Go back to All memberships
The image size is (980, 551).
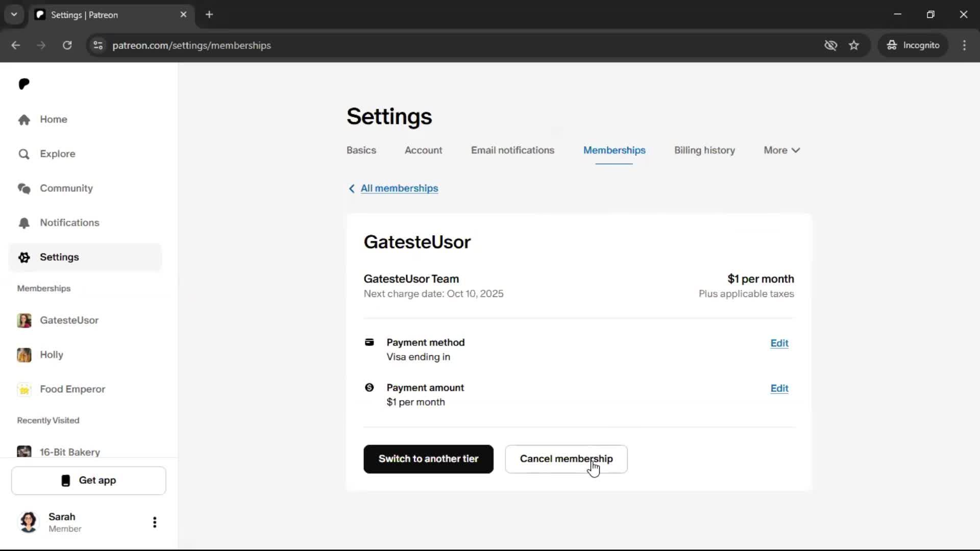[x=399, y=188]
